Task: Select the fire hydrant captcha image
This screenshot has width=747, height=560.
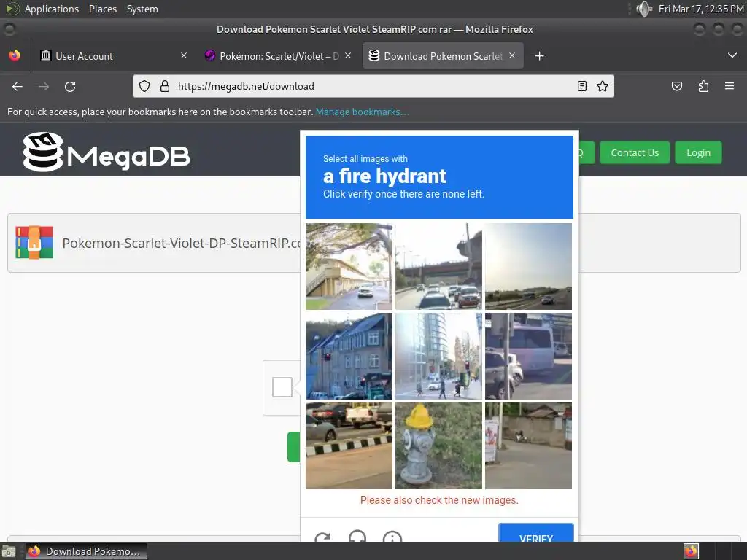Action: [438, 446]
